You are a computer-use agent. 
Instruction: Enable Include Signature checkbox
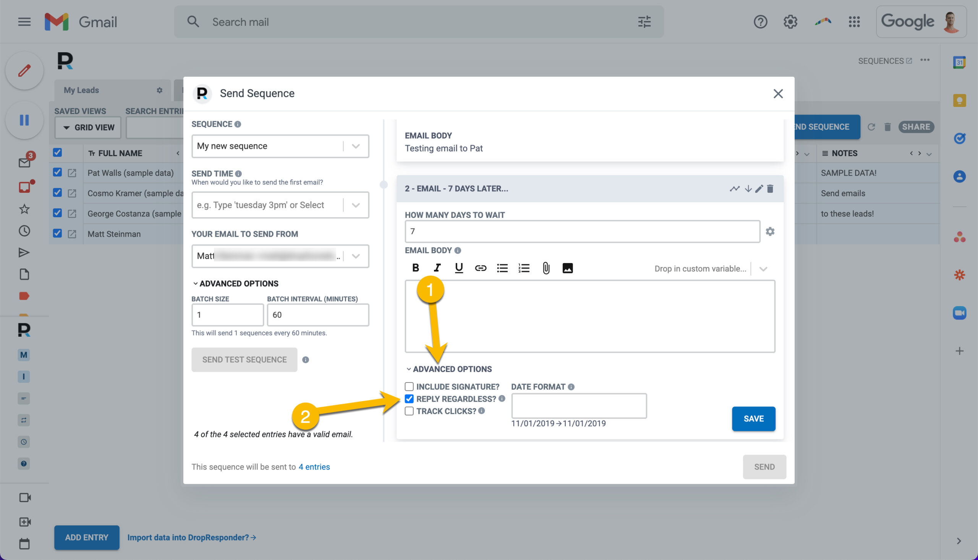click(x=409, y=386)
